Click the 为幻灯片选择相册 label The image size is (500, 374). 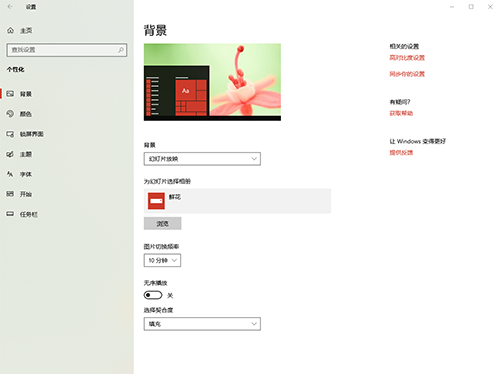[x=167, y=182]
